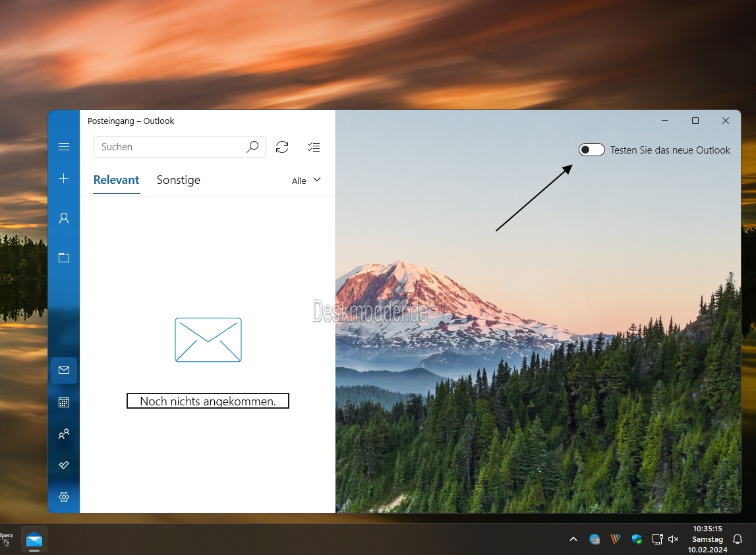This screenshot has height=555, width=756.
Task: Open Settings gear in Mail sidebar
Action: coord(64,496)
